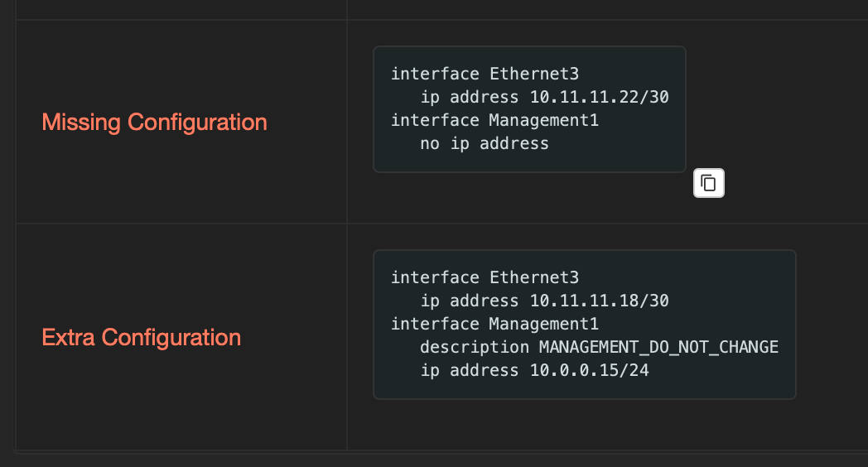
Task: Click the 10.0.0.15/24 address value
Action: tap(589, 370)
